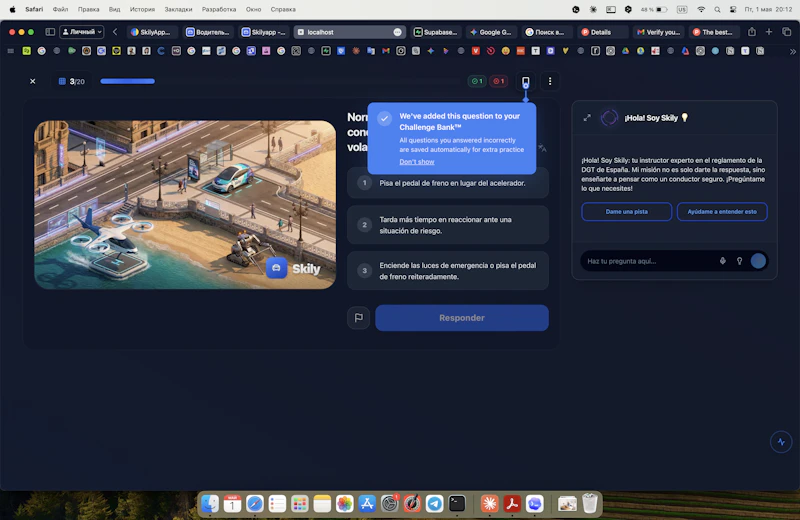Open the Закладки menu

tap(178, 9)
